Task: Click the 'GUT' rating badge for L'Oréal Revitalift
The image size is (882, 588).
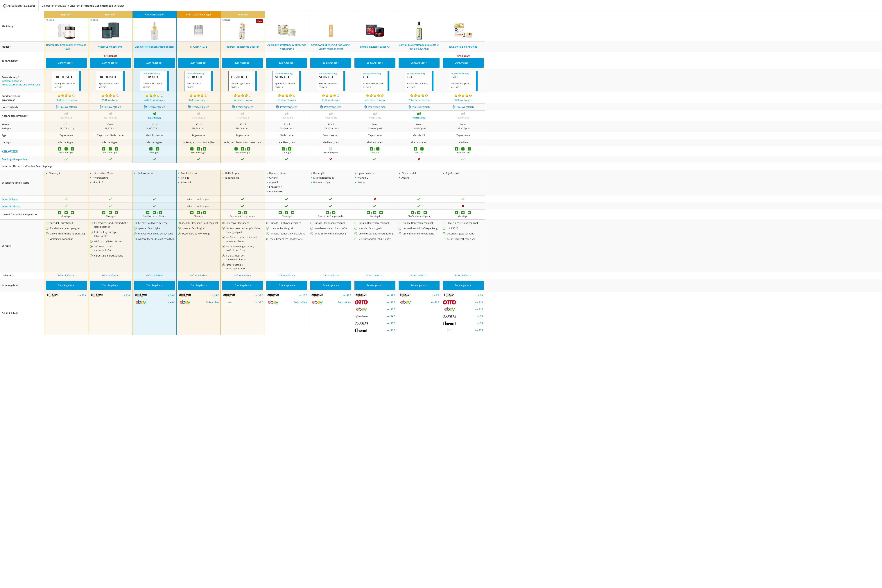Action: 375,81
